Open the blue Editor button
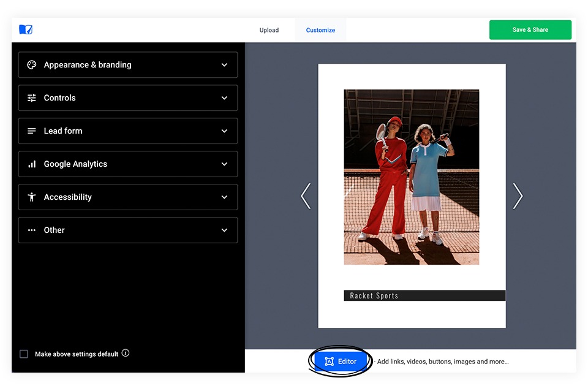The image size is (588, 391). coord(341,362)
